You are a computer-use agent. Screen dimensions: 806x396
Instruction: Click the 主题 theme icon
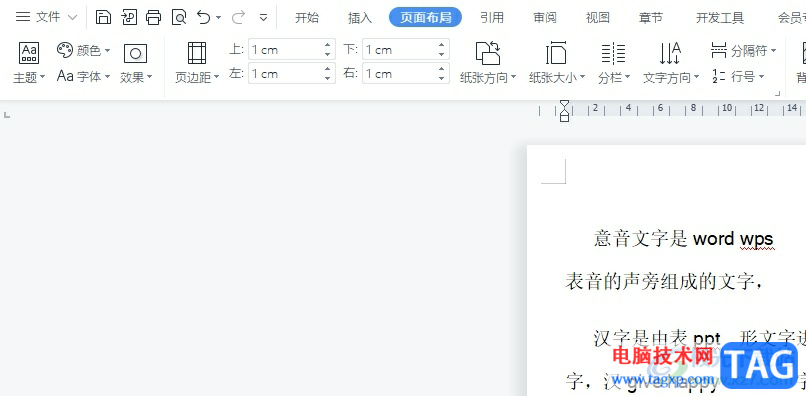point(29,53)
